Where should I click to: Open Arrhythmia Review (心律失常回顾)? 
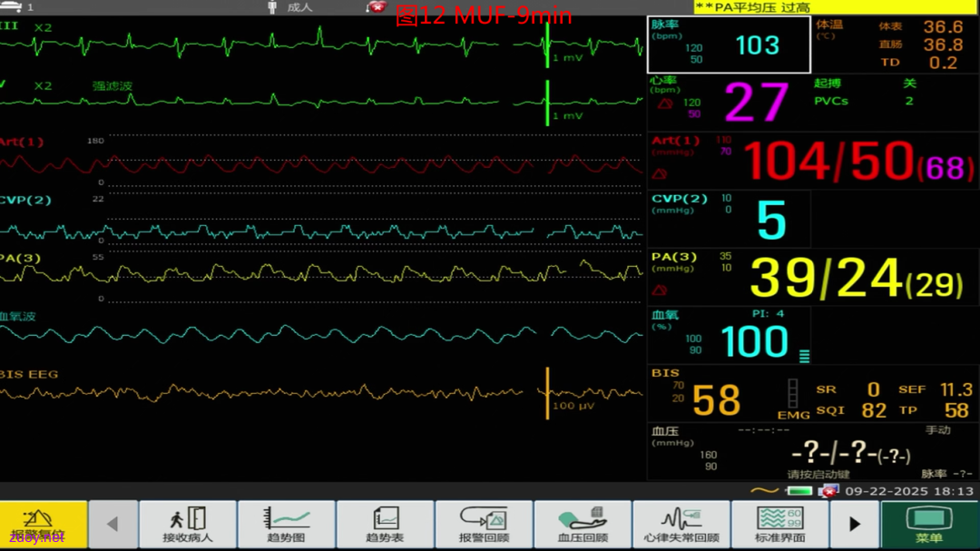click(x=681, y=524)
